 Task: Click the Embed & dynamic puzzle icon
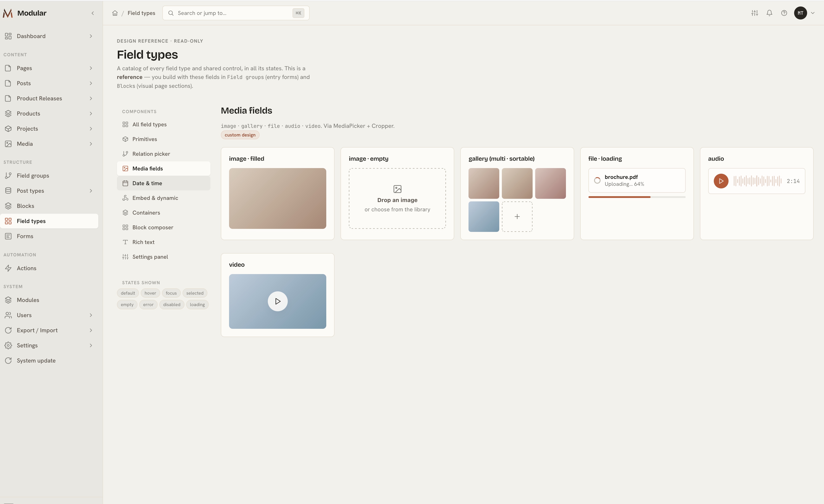pos(125,198)
